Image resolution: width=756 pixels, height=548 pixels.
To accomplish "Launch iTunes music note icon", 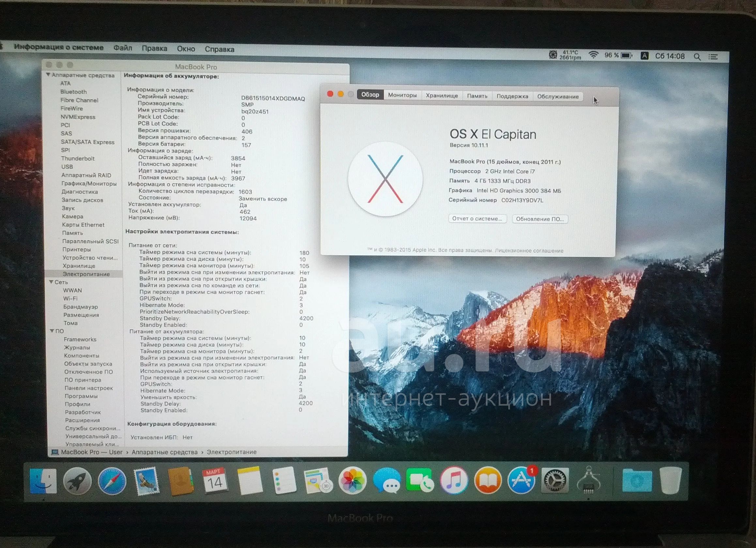I will (x=454, y=481).
